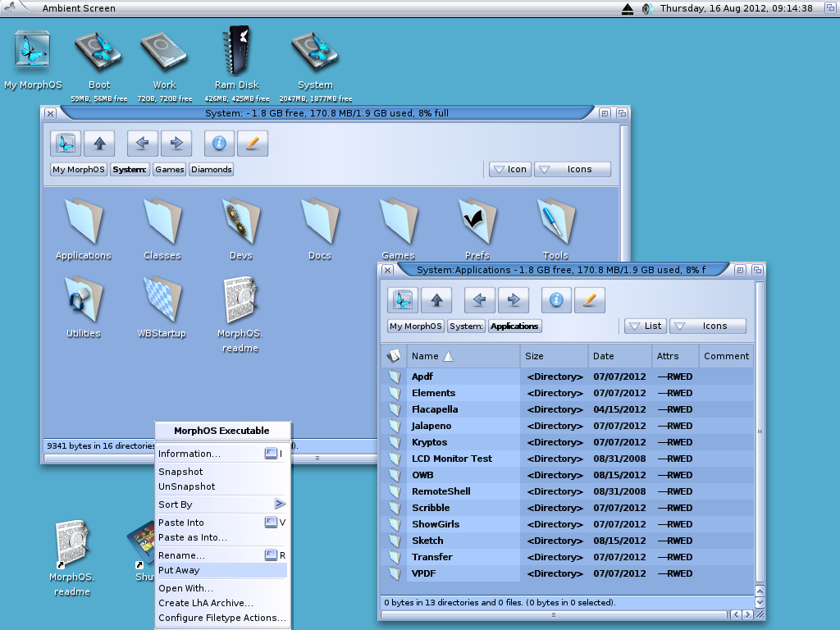The width and height of the screenshot is (840, 630).
Task: Open the Prefs folder icon
Action: (x=477, y=221)
